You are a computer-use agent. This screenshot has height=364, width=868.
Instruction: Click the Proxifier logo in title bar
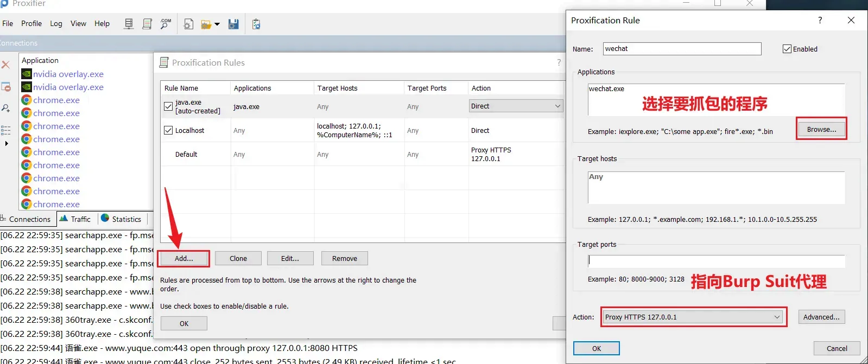pos(4,4)
